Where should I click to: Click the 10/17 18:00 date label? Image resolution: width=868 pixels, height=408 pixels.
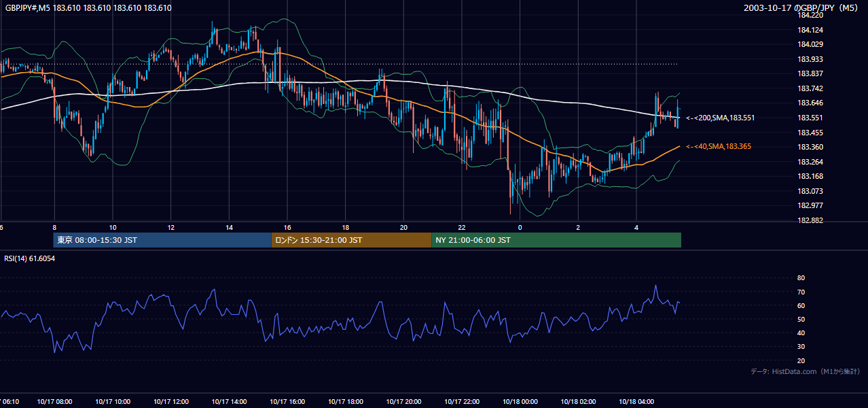click(346, 402)
